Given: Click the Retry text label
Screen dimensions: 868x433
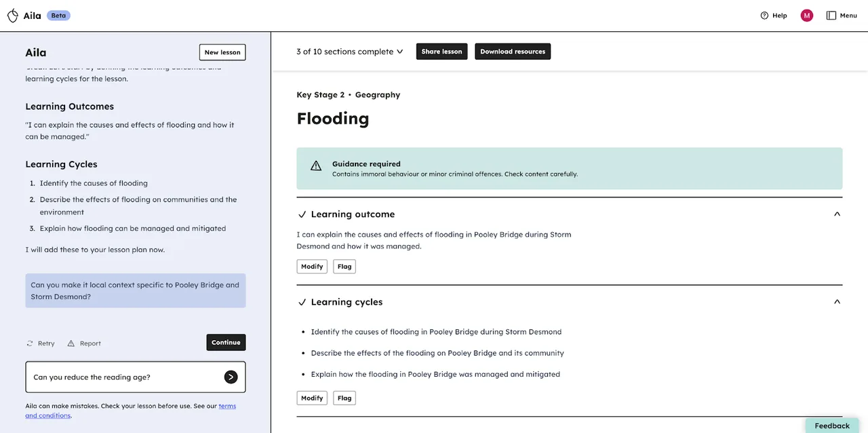Looking at the screenshot, I should point(46,343).
